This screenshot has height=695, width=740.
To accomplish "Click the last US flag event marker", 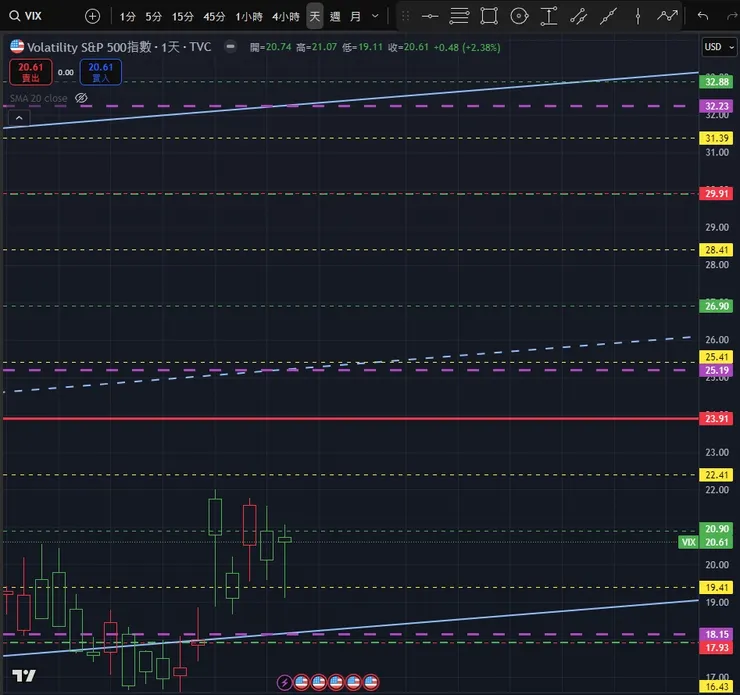I will (x=371, y=682).
